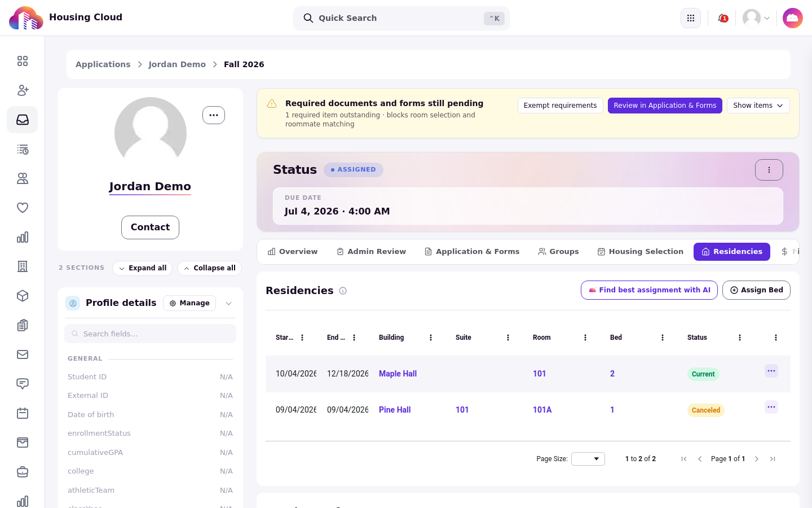The height and width of the screenshot is (508, 812).
Task: Open the inbox tray icon in sidebar
Action: (23, 120)
